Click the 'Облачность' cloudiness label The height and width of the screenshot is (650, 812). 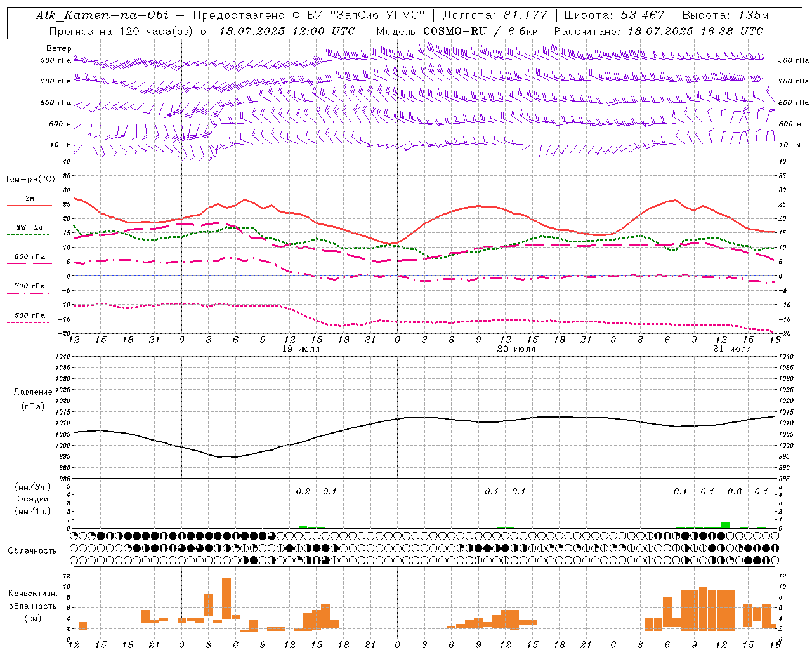32,551
